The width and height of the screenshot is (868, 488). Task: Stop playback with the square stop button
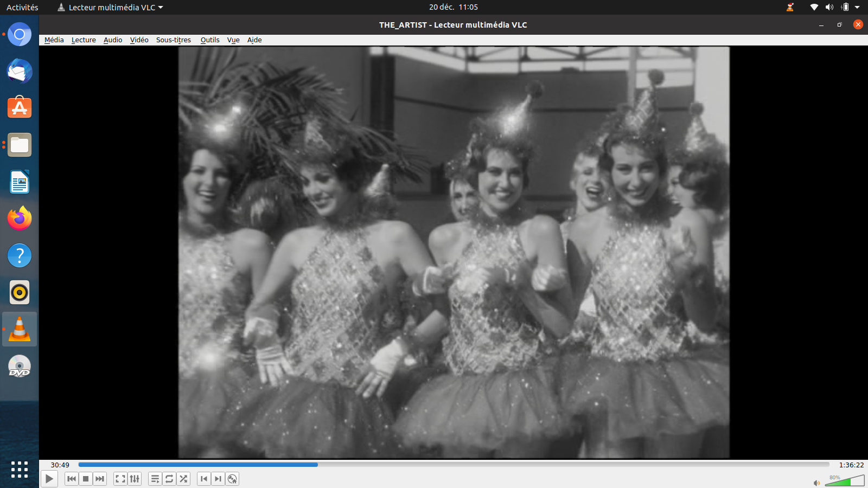point(86,479)
